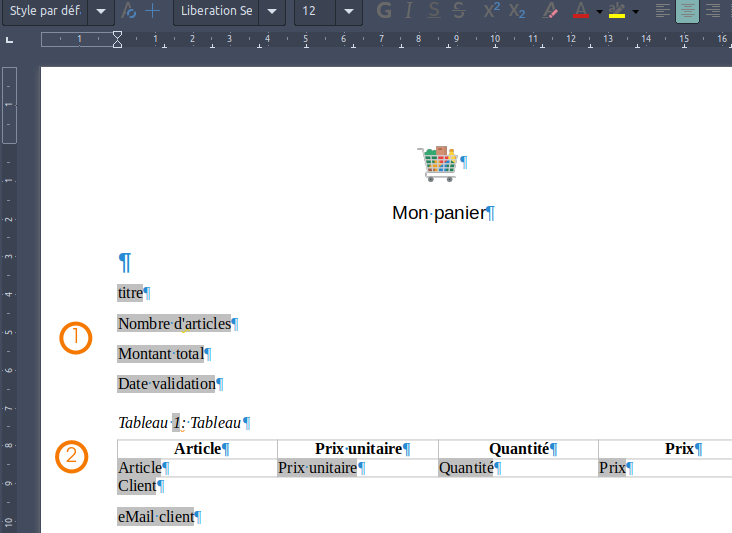Screen dimensions: 732x533
Task: Click the 'Montant total' field
Action: coord(161,354)
